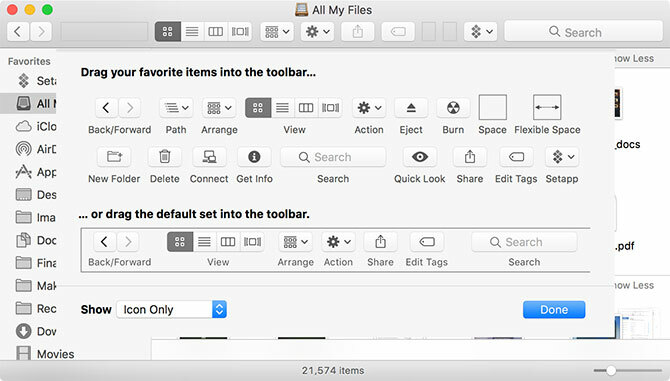Select the Flexible Space toolbar item
Screen dimensions: 670x381
tap(547, 107)
